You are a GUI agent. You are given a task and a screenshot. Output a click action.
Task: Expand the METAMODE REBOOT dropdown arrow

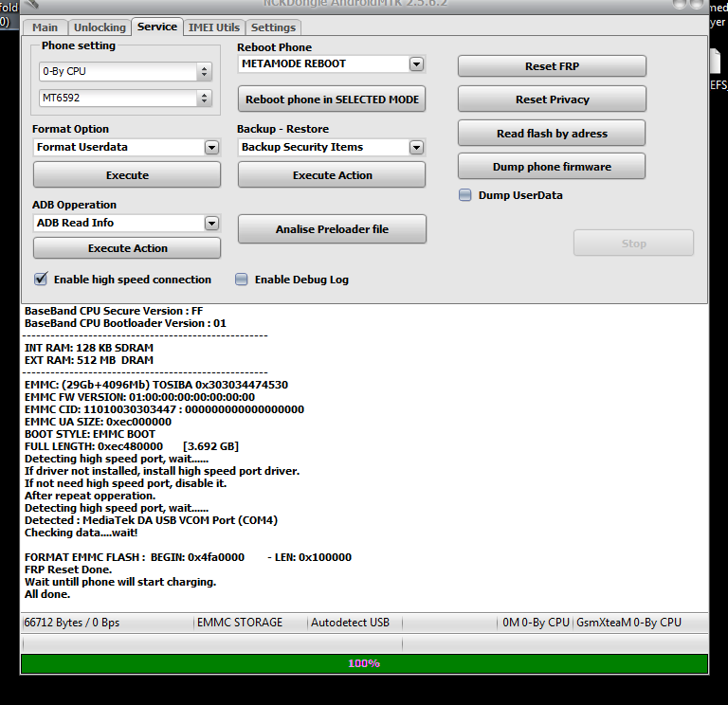(416, 64)
